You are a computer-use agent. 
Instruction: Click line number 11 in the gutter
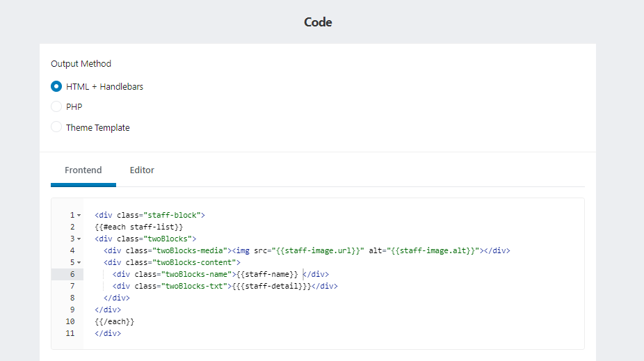[x=70, y=333]
